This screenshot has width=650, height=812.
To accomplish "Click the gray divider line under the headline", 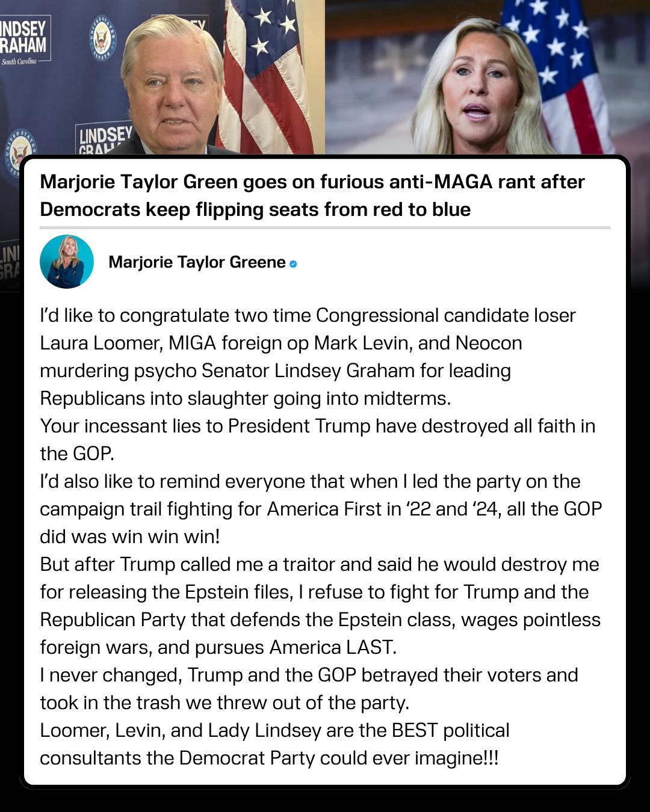I will 325,228.
